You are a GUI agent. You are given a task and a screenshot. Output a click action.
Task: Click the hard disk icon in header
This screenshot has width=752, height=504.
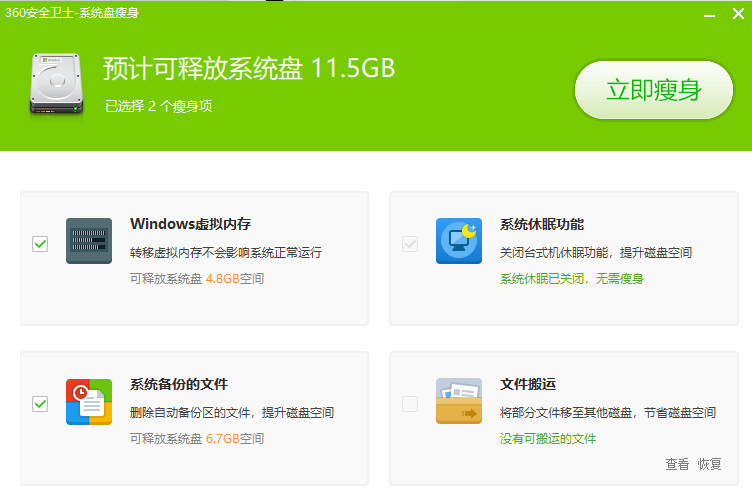click(x=56, y=83)
